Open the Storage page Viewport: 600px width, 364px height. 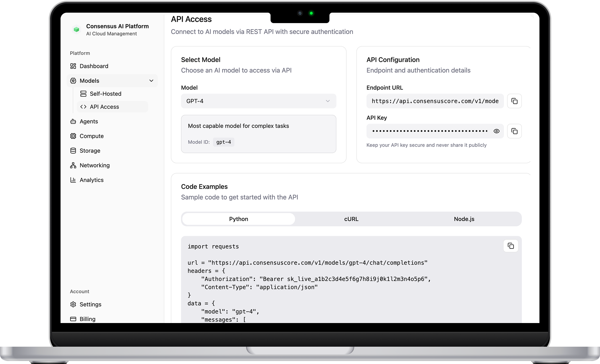pyautogui.click(x=90, y=151)
